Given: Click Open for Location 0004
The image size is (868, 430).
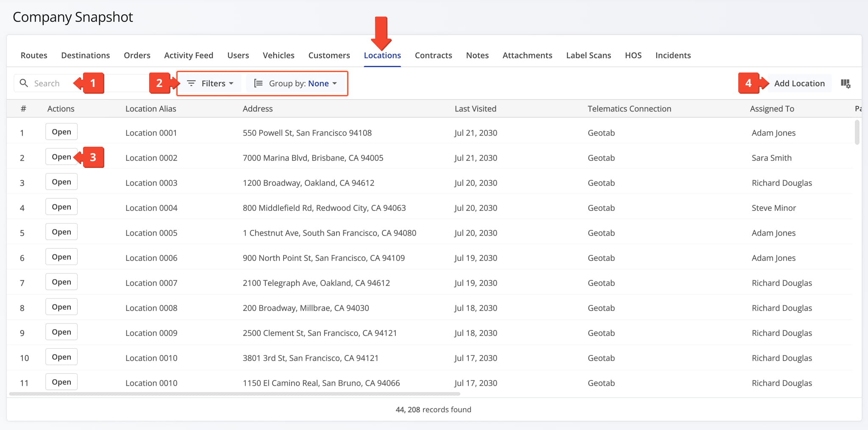Looking at the screenshot, I should point(61,207).
